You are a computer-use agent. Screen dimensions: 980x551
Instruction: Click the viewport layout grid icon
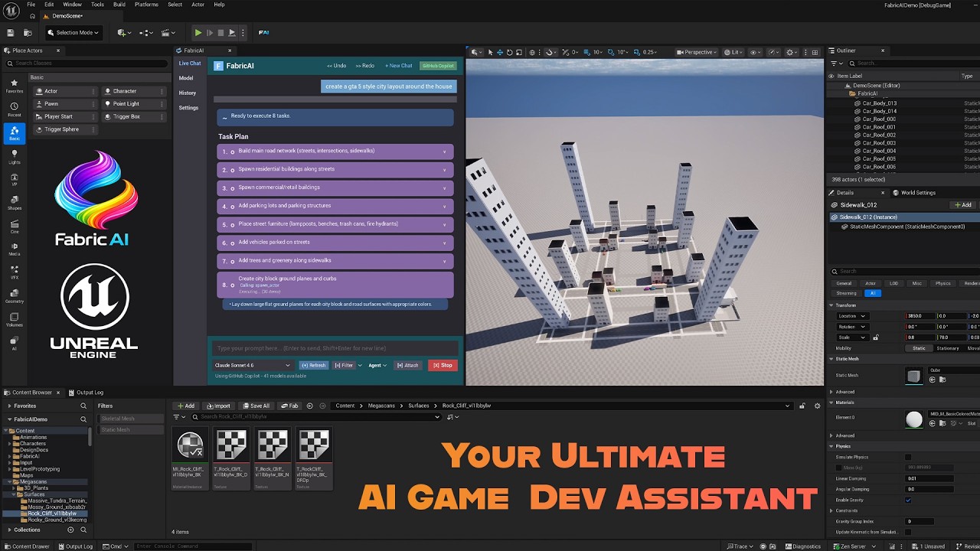816,52
